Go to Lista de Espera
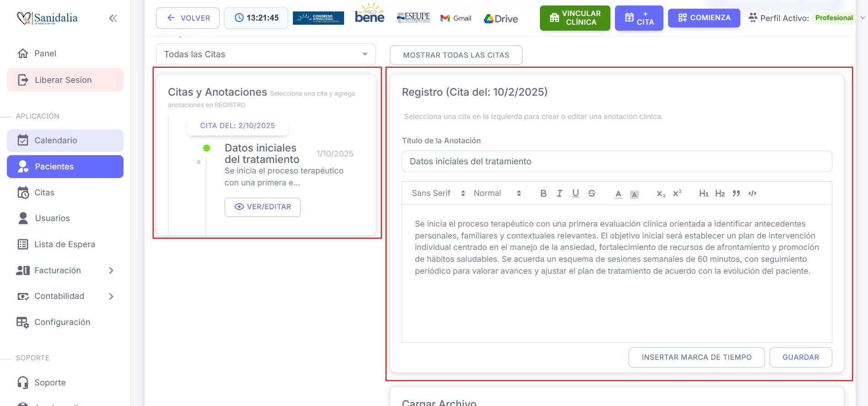The width and height of the screenshot is (868, 406). [65, 244]
